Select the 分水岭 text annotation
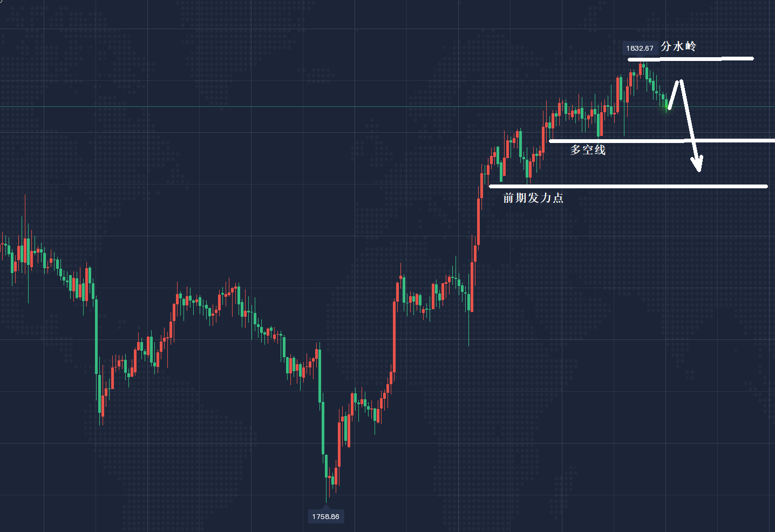This screenshot has height=532, width=775. pyautogui.click(x=678, y=46)
